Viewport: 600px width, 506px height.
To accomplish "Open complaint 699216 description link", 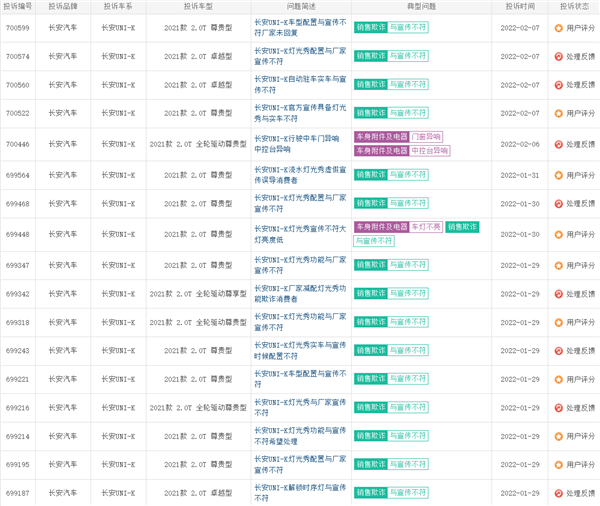I will pyautogui.click(x=300, y=408).
